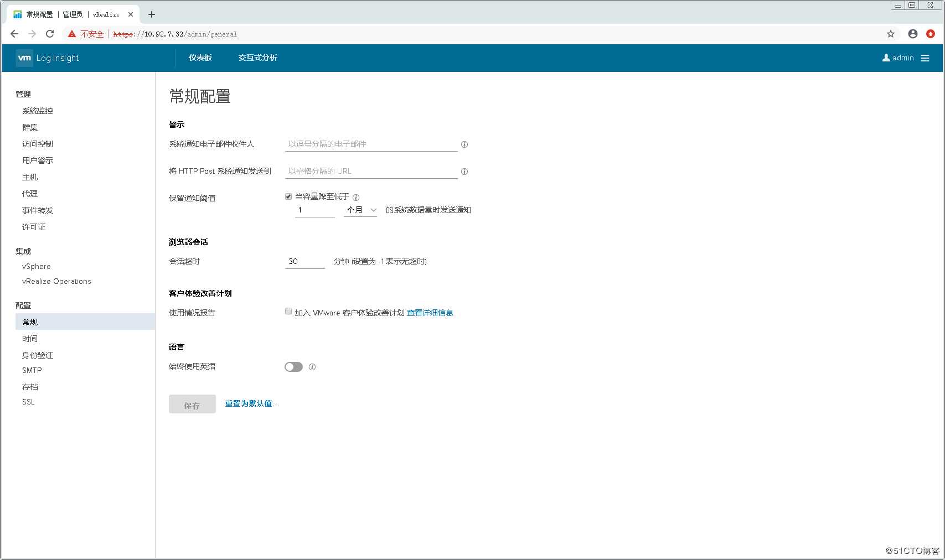Open the 仪表板 tab
Screen dimensions: 945x560
click(200, 58)
